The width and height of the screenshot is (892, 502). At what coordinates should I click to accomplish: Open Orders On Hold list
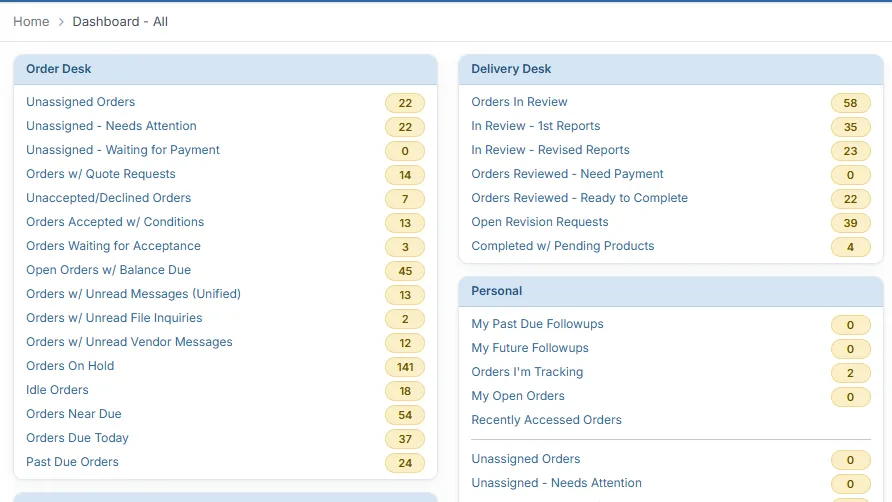70,366
